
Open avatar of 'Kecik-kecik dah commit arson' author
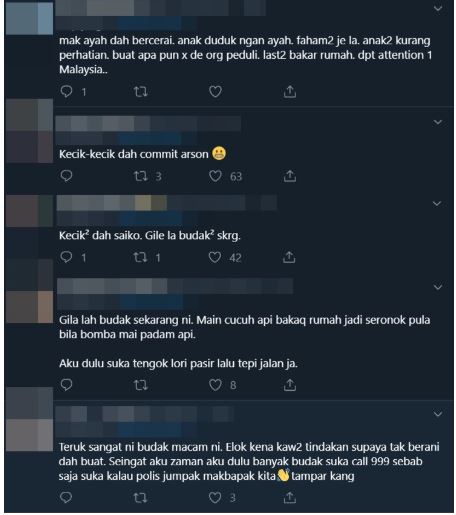click(29, 131)
